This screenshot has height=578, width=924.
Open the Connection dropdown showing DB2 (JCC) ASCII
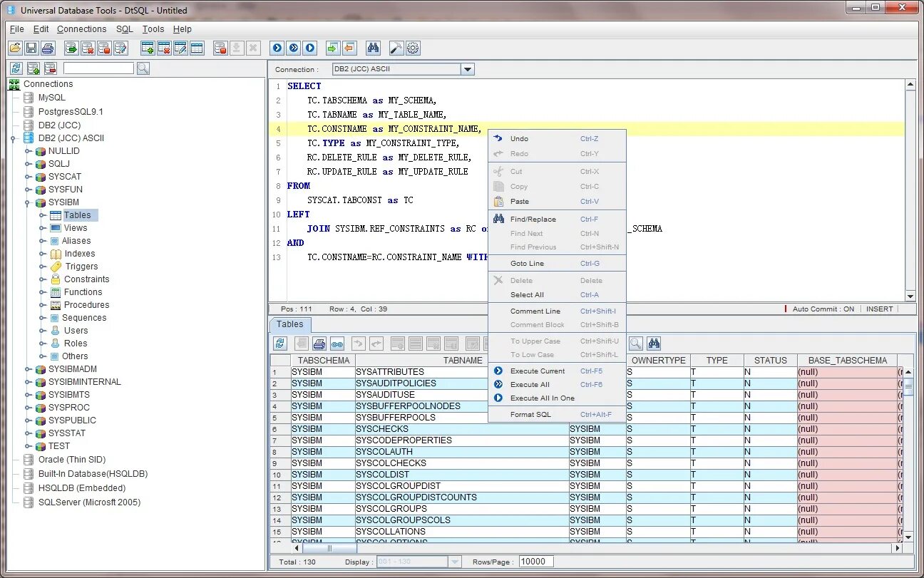[468, 69]
